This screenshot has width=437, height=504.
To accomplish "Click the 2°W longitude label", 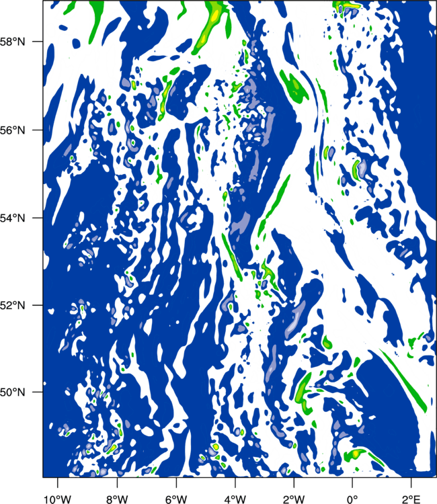I will (294, 499).
